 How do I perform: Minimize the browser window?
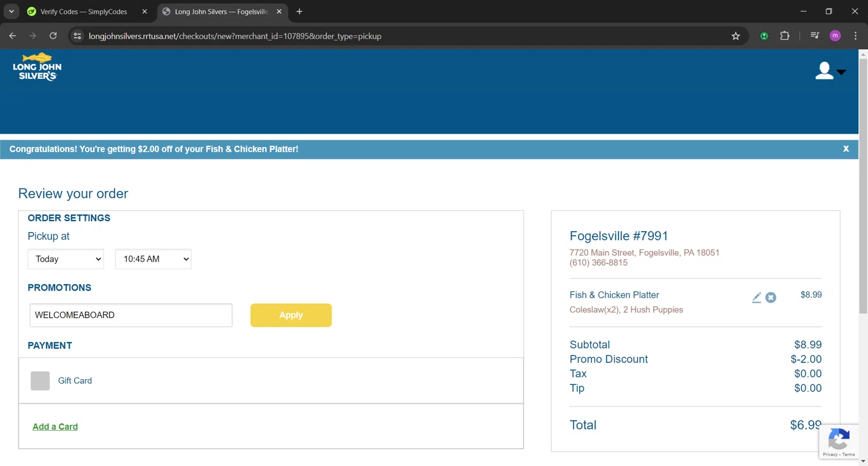803,12
